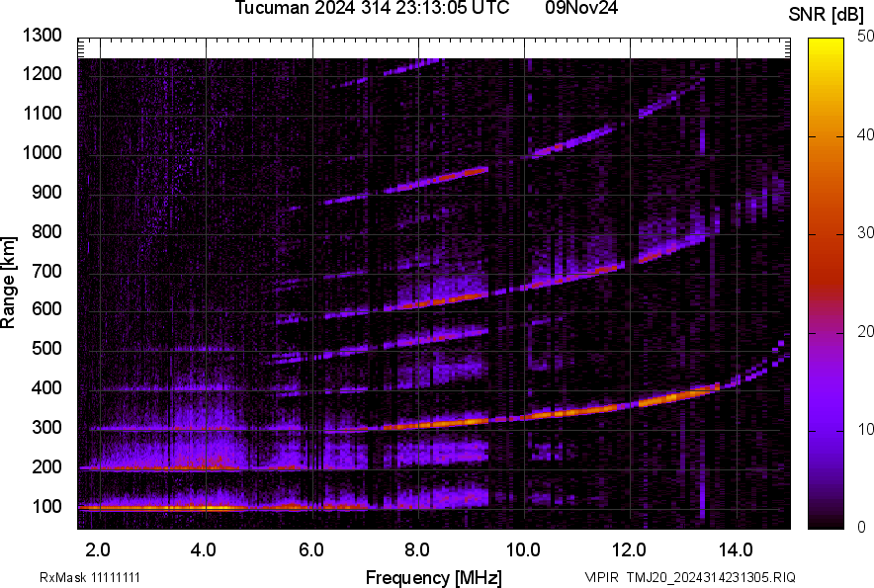
Task: Select the "300" range tick label
Action: coord(46,428)
